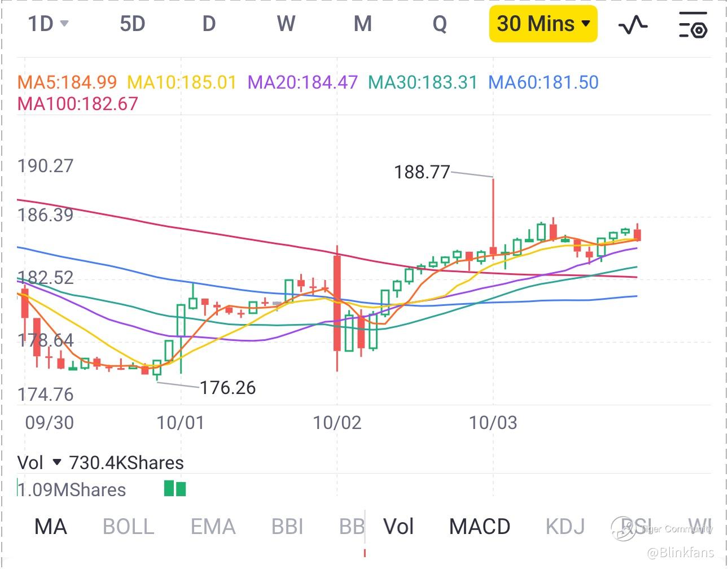Click the 190.27 price axis label

[46, 166]
